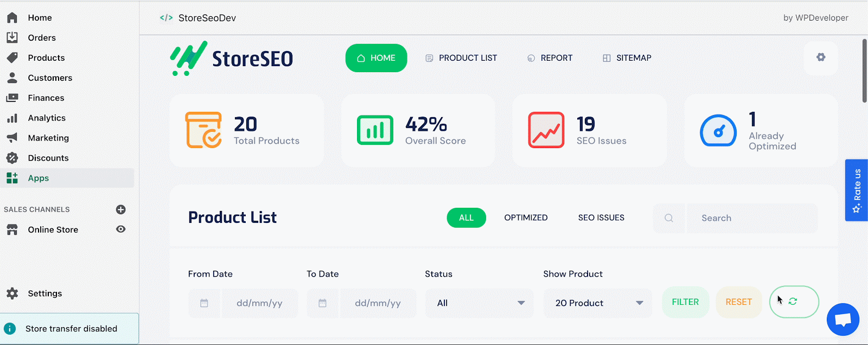This screenshot has height=345, width=868.
Task: Click the SEO Issues trend icon
Action: 546,130
